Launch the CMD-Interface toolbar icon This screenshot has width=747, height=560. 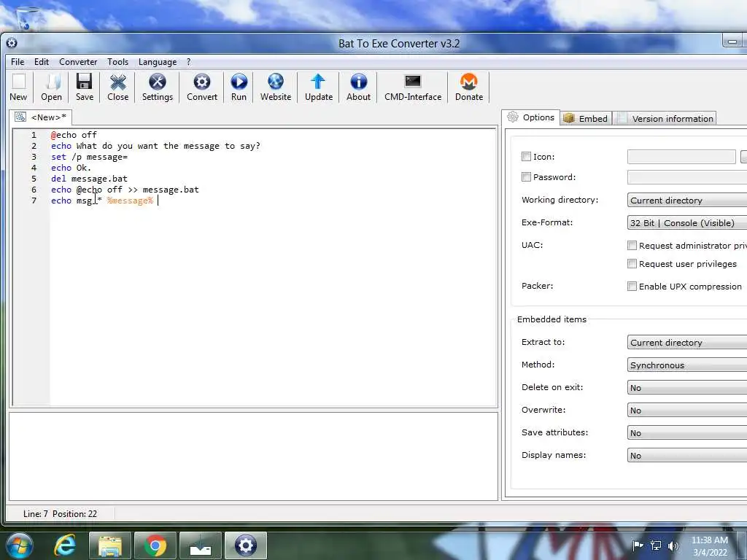coord(413,87)
